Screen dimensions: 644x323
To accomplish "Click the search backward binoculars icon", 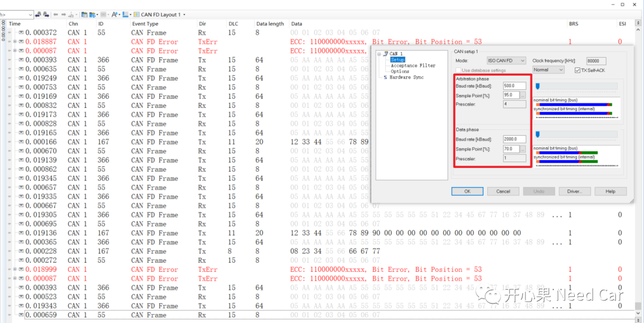I will point(38,14).
